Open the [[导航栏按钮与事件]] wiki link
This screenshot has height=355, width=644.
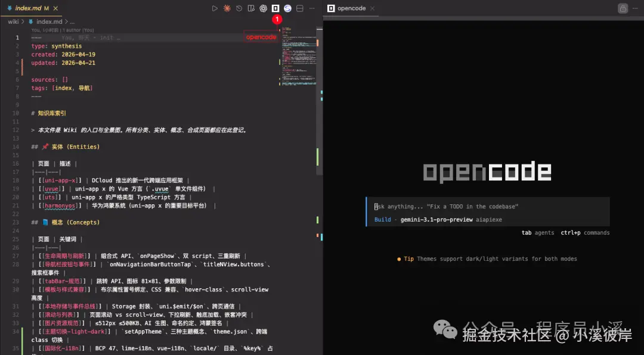click(68, 264)
